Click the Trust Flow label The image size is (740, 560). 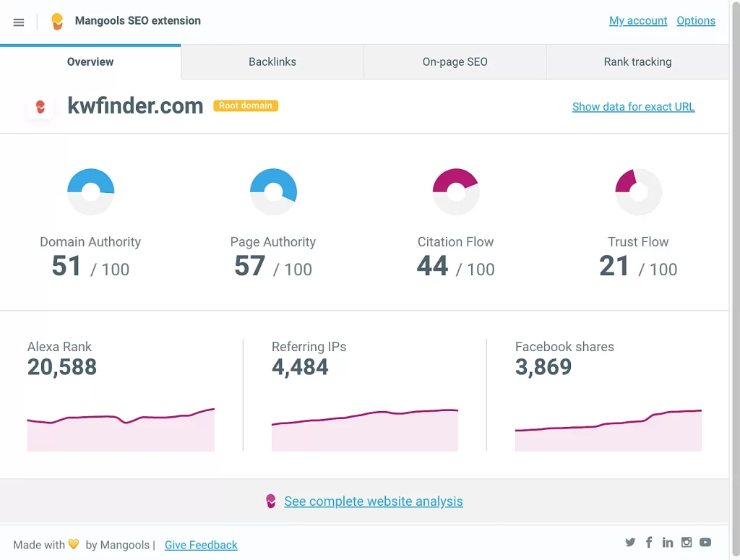click(638, 241)
